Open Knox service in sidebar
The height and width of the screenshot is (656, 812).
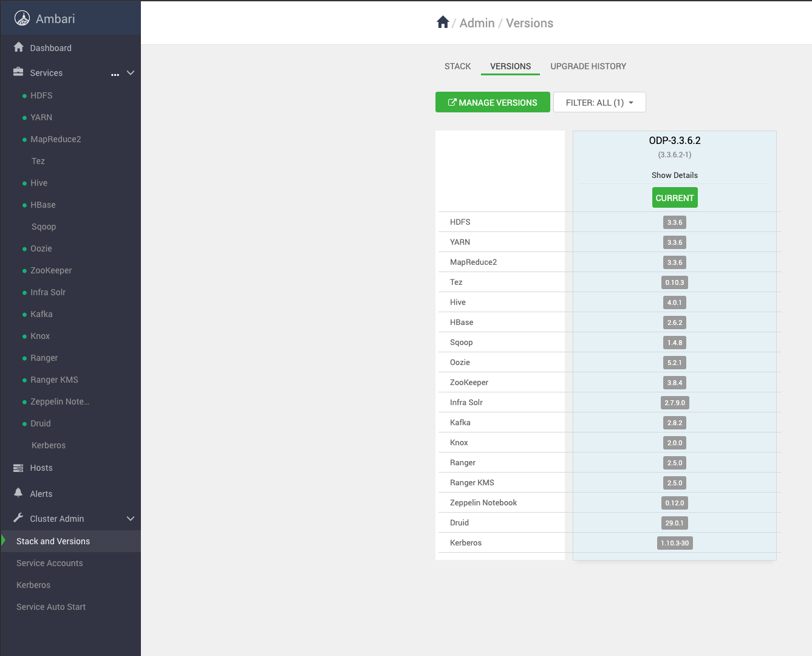(40, 336)
